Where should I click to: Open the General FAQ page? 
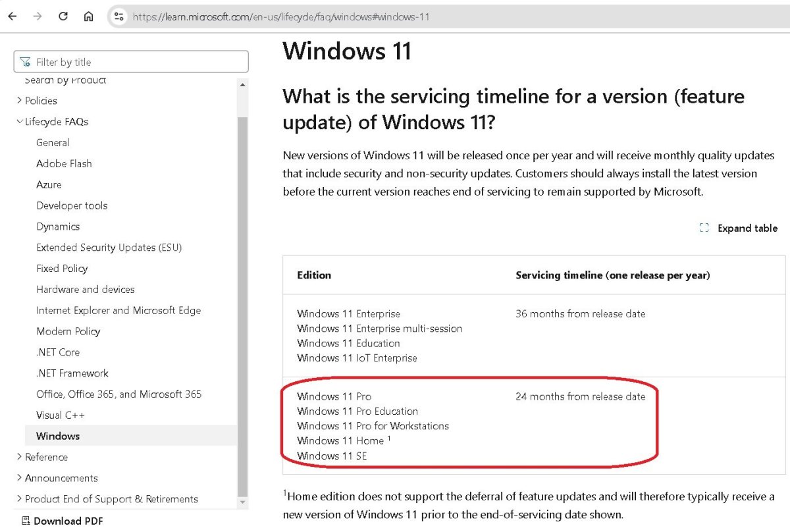pos(53,143)
